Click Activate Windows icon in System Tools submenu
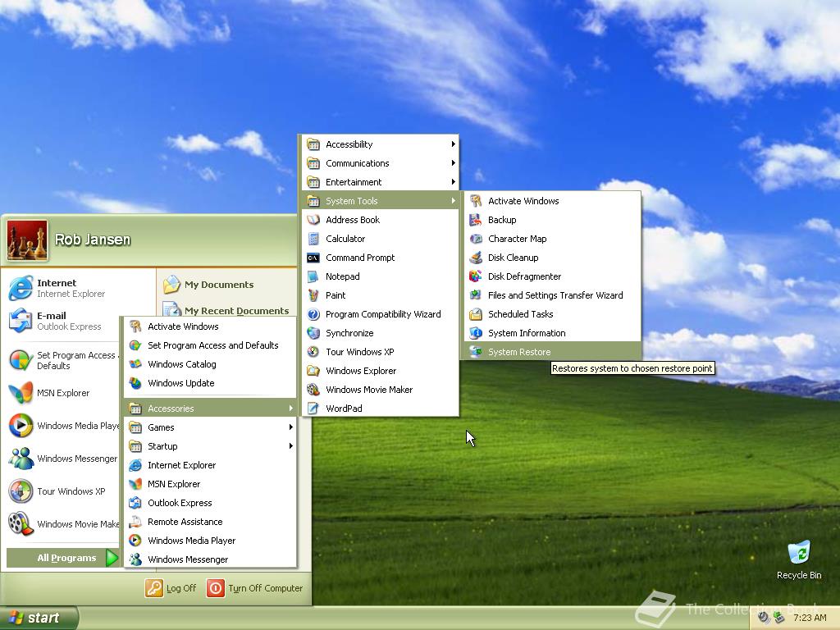 pos(475,201)
